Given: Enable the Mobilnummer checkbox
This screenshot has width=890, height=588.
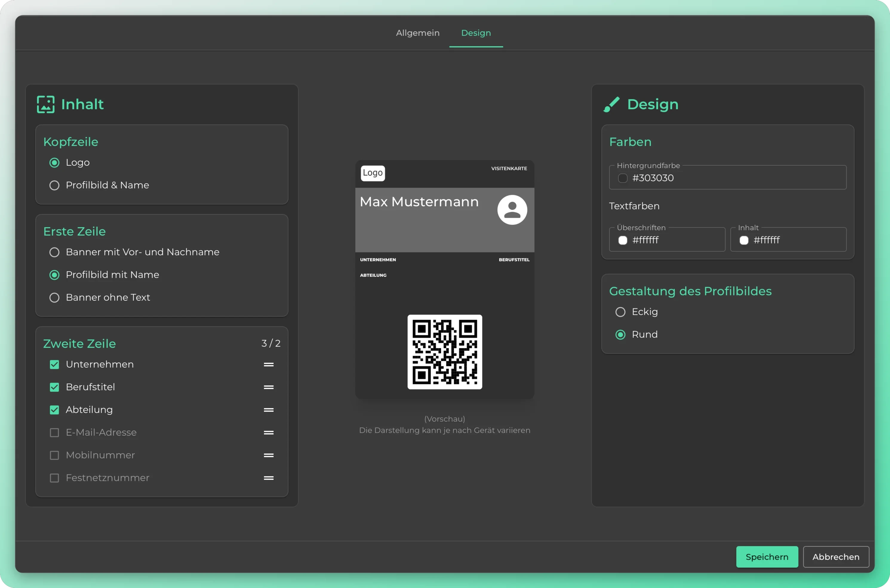Looking at the screenshot, I should tap(54, 455).
